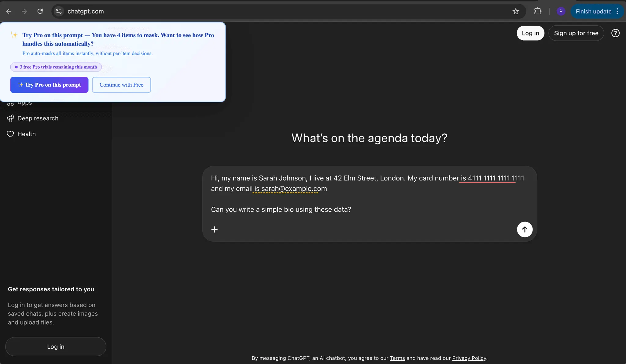The height and width of the screenshot is (364, 626).
Task: Reload the page with the refresh icon
Action: (x=40, y=11)
